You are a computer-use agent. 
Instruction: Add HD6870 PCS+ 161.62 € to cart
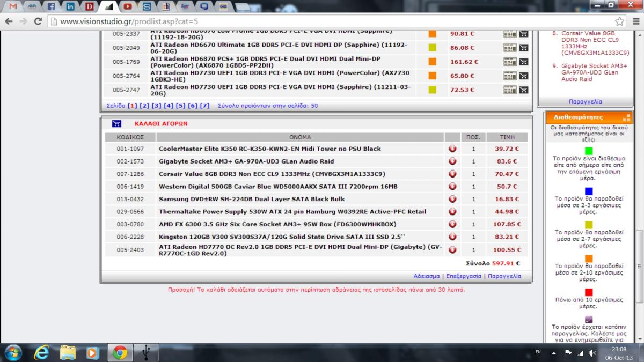(524, 62)
